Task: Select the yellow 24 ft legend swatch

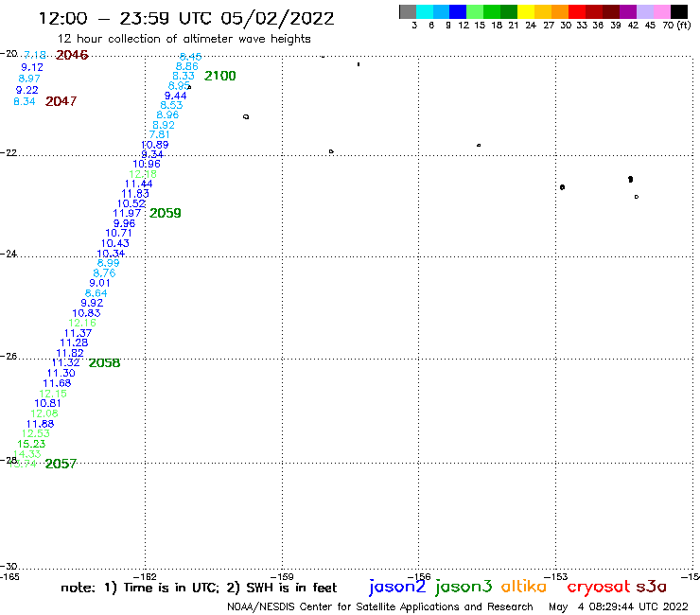Action: pos(526,11)
